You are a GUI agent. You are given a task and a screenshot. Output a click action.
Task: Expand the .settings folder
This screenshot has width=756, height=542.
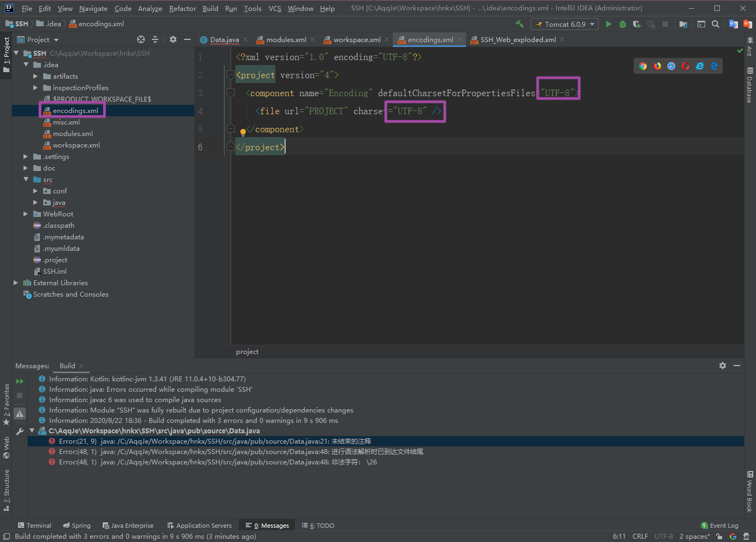coord(26,156)
